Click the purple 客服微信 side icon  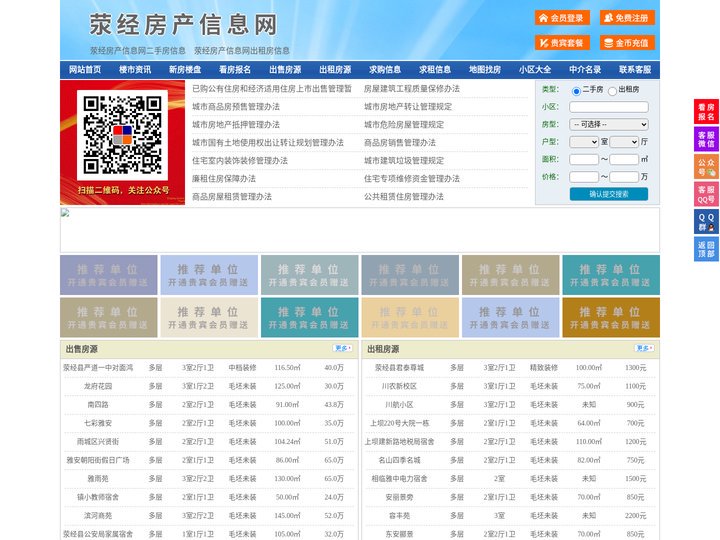point(706,139)
